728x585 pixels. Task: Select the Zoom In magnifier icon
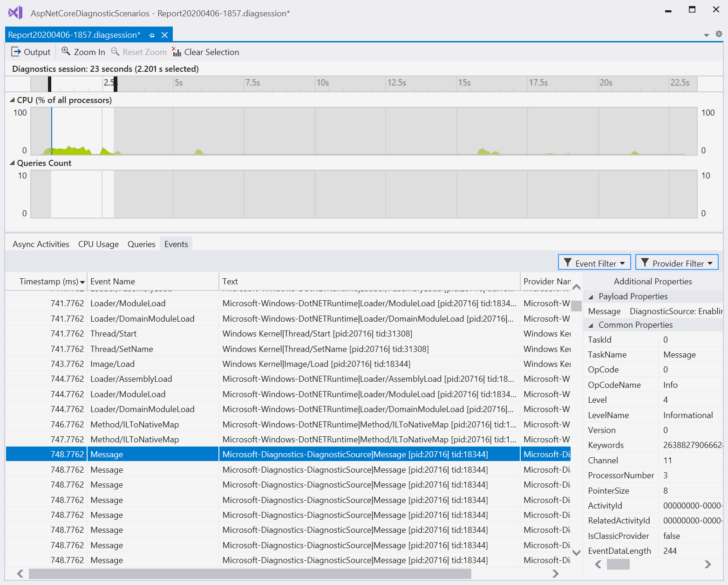click(66, 52)
